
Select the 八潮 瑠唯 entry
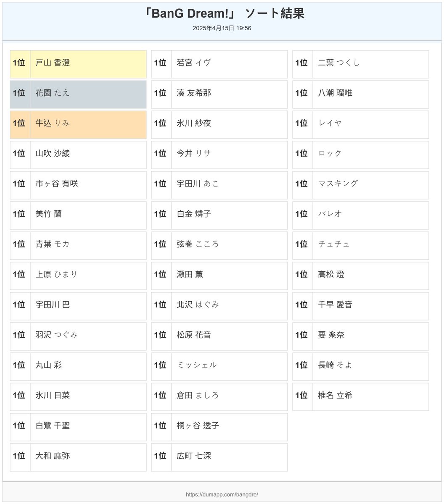[361, 94]
